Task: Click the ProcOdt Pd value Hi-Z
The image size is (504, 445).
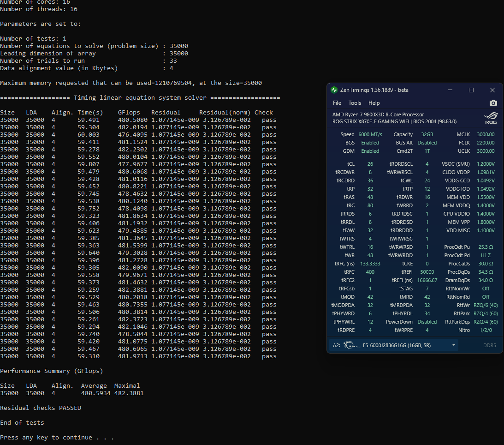Action: coord(486,255)
